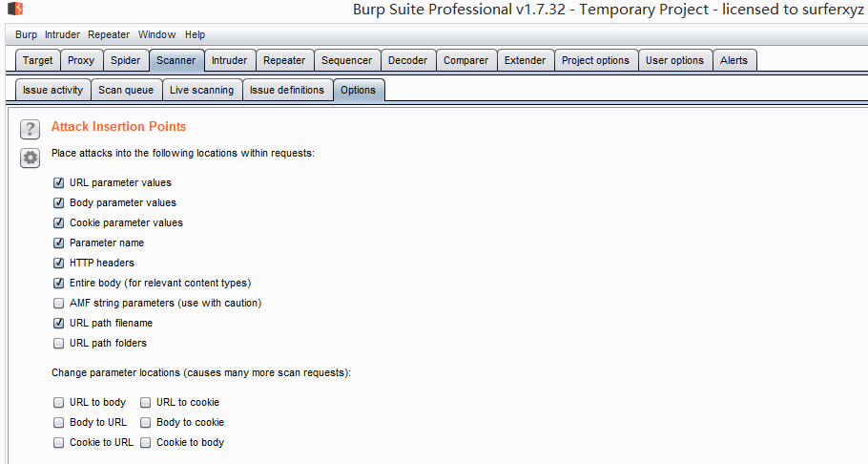The image size is (868, 464).
Task: Uncheck URL parameter values
Action: coord(59,183)
